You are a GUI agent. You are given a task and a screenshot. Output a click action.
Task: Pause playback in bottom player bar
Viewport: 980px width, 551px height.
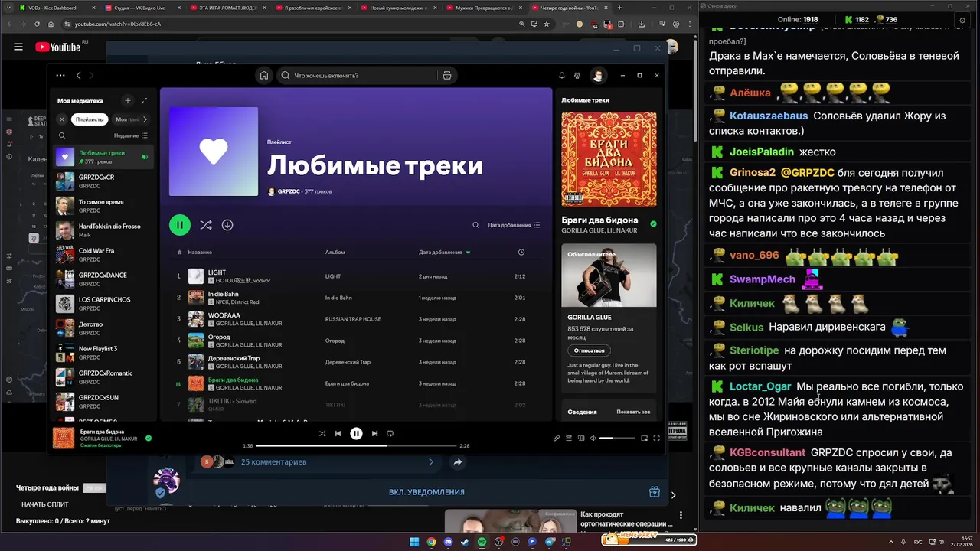[356, 433]
